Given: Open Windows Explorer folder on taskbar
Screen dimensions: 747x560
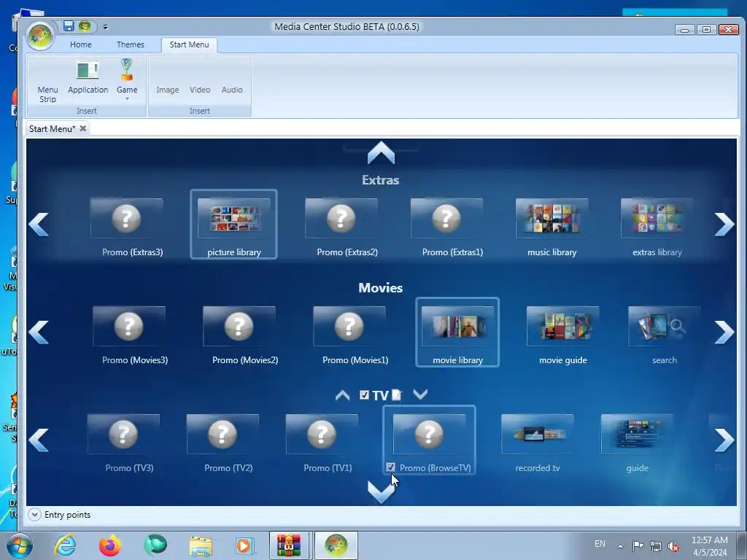Looking at the screenshot, I should (201, 545).
